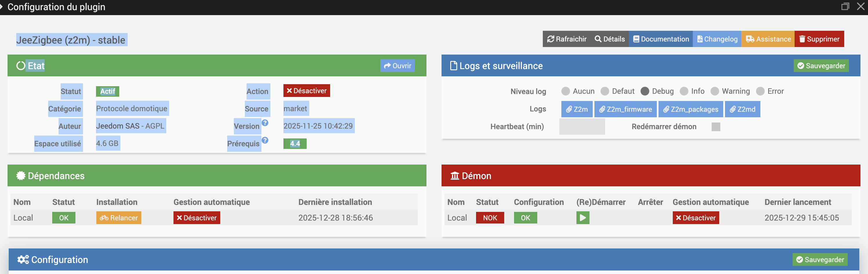The height and width of the screenshot is (274, 868).
Task: Click Sauvegarder in Logs et surveillance
Action: [x=821, y=66]
